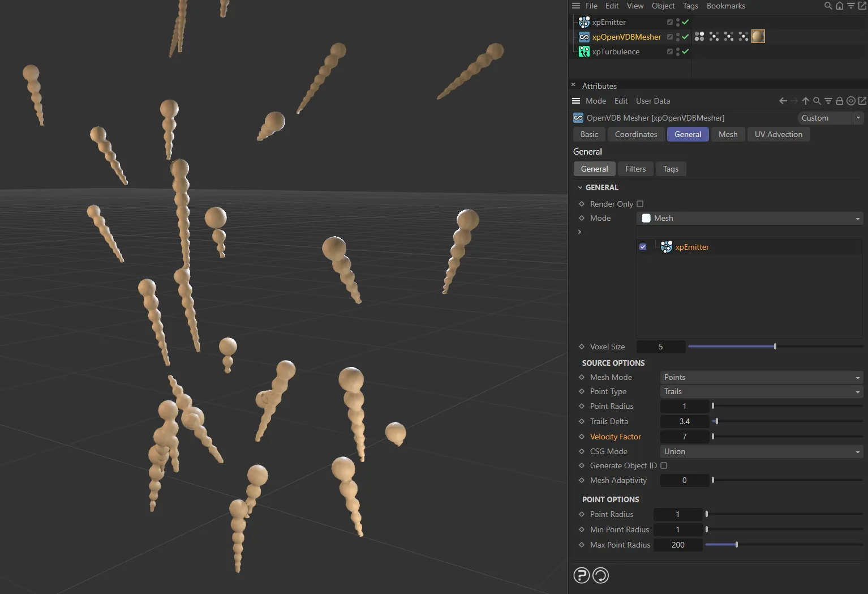Open the Bookmarks menu

click(x=726, y=6)
